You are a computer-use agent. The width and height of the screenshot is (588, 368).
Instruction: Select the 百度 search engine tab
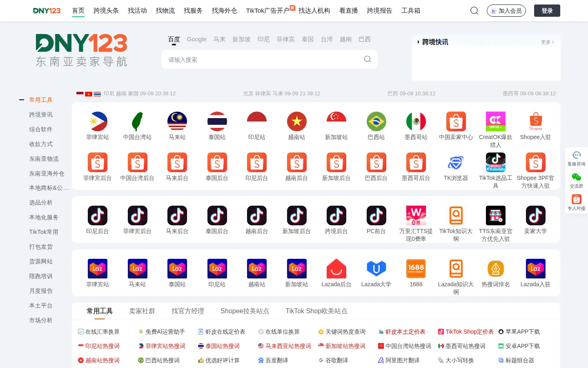coord(174,39)
